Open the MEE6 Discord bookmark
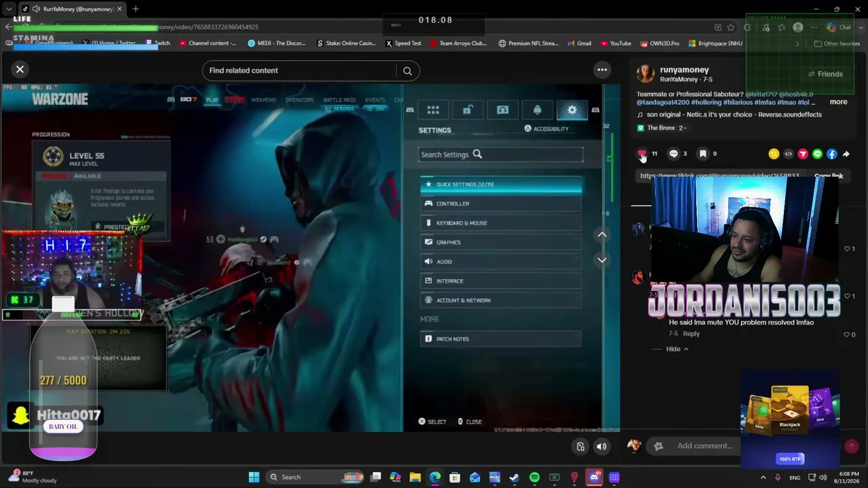The width and height of the screenshot is (868, 488). [277, 43]
